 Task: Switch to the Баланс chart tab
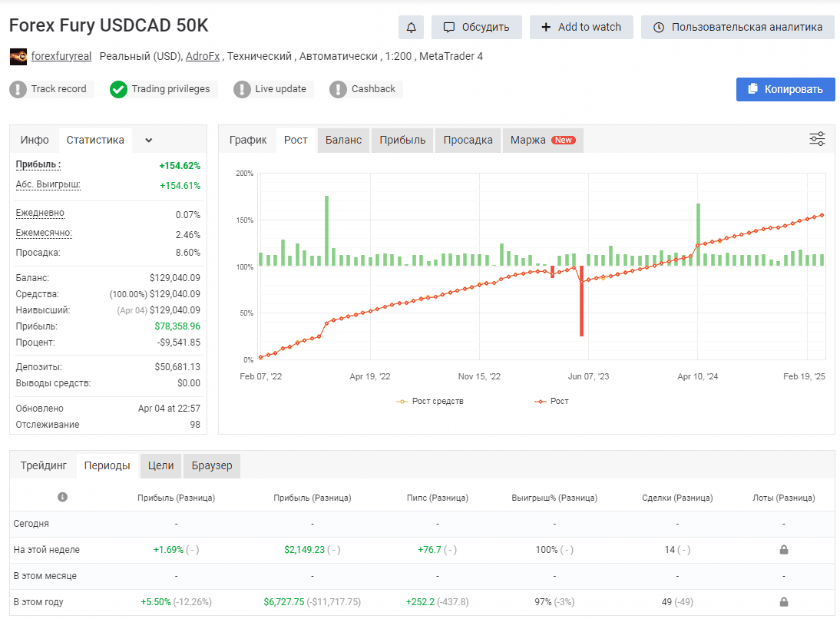[x=343, y=141]
